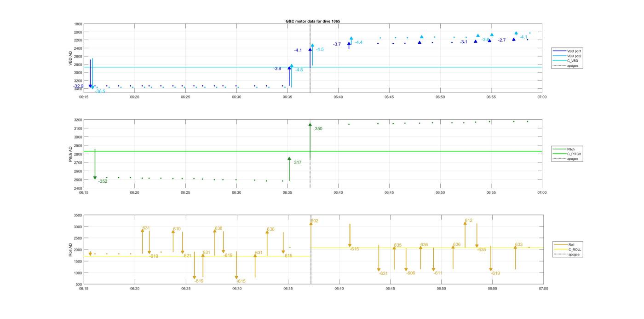The height and width of the screenshot is (319, 644).
Task: Click the '-36.5' VBD data label
Action: (x=100, y=91)
